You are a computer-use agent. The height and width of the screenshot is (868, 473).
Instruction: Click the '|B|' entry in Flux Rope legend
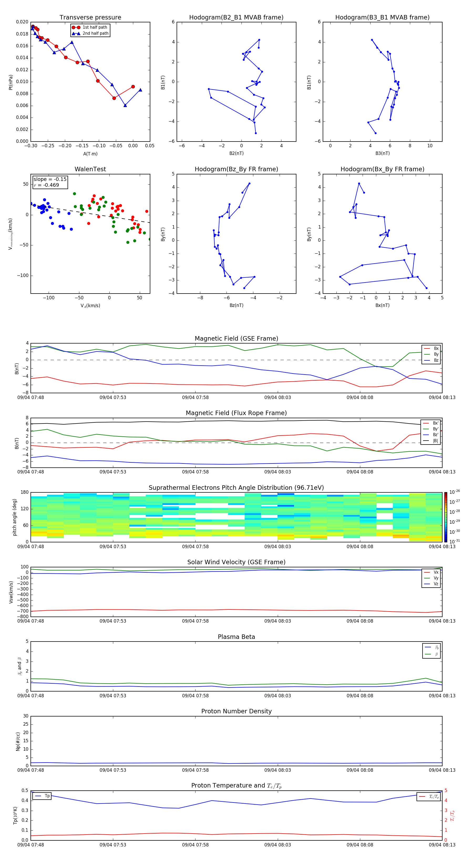(431, 441)
